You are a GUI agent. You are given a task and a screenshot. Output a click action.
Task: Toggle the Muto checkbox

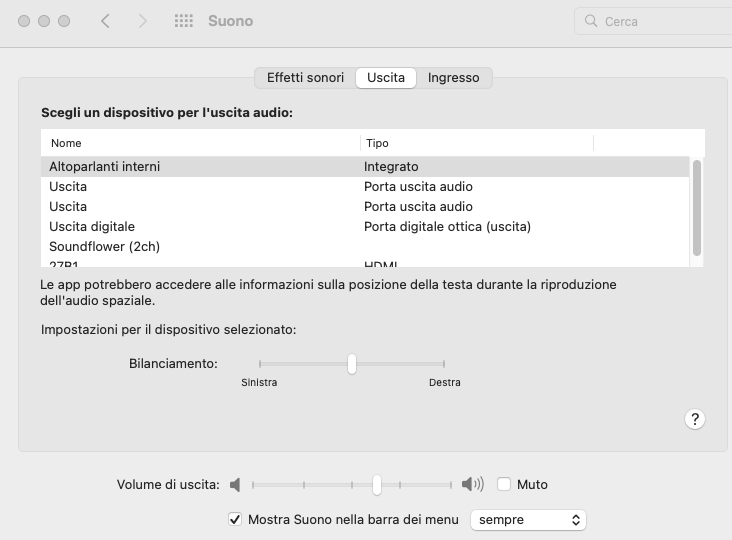[x=504, y=484]
